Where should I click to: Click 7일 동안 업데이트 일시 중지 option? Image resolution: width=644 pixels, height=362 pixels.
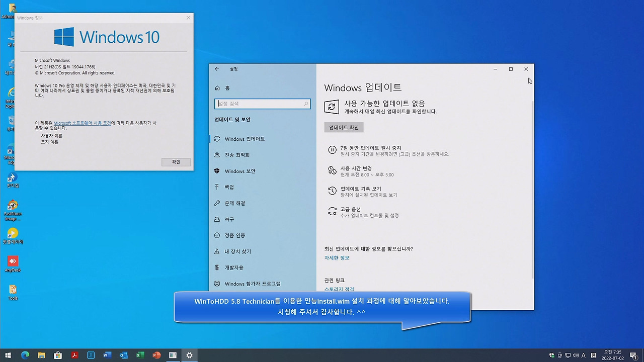(x=371, y=148)
